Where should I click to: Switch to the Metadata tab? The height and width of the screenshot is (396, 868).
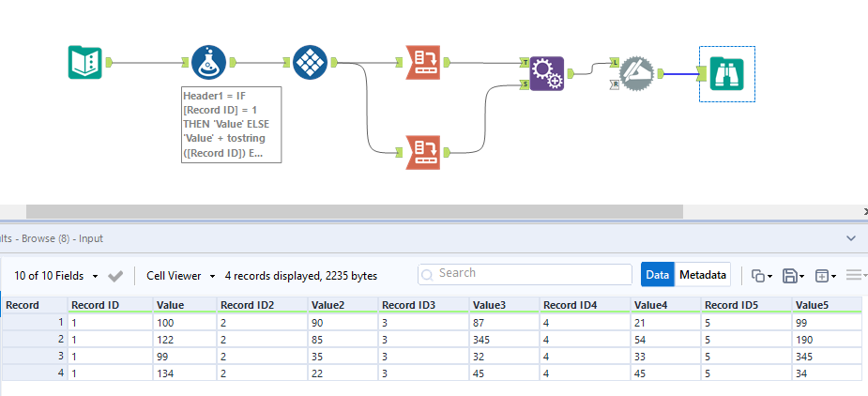(703, 275)
